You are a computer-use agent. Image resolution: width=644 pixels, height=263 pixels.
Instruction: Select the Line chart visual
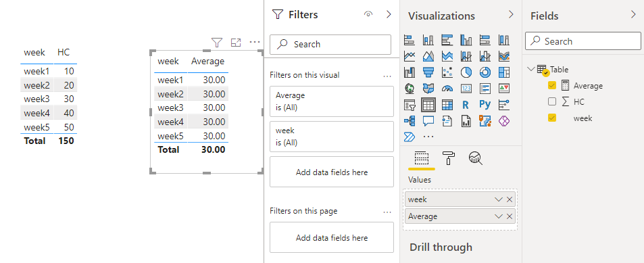click(409, 56)
